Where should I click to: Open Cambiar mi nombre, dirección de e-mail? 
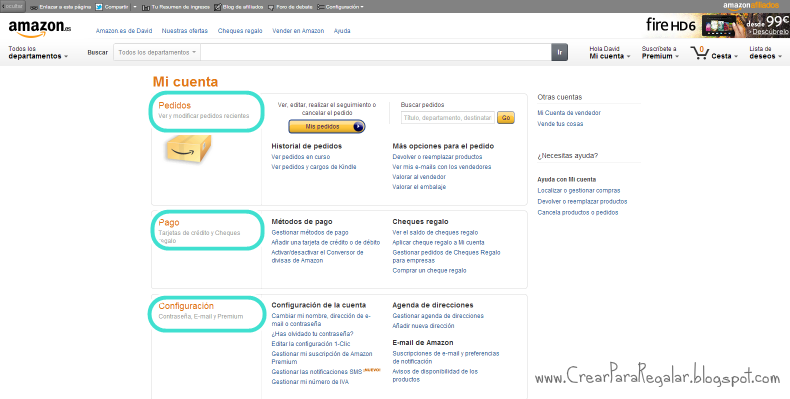click(x=321, y=319)
